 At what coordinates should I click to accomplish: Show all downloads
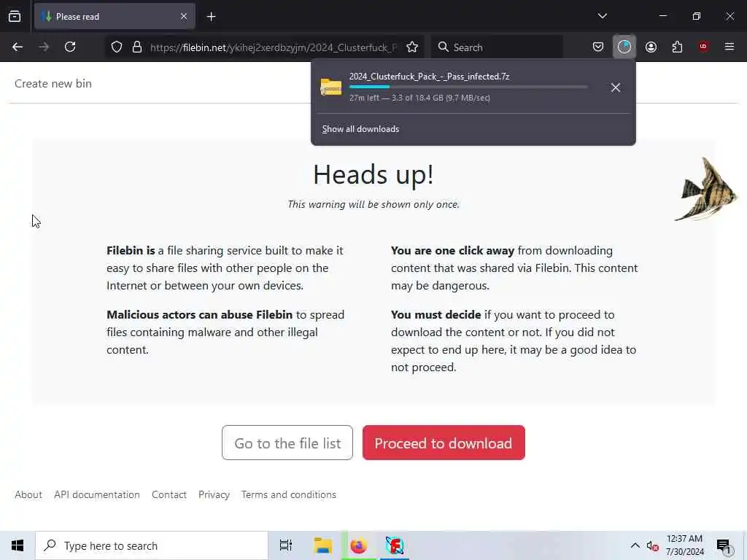(x=360, y=129)
